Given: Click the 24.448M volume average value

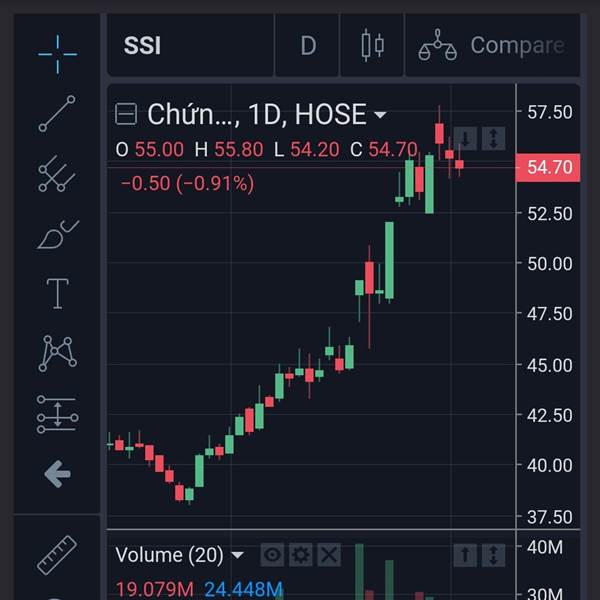Looking at the screenshot, I should click(244, 590).
